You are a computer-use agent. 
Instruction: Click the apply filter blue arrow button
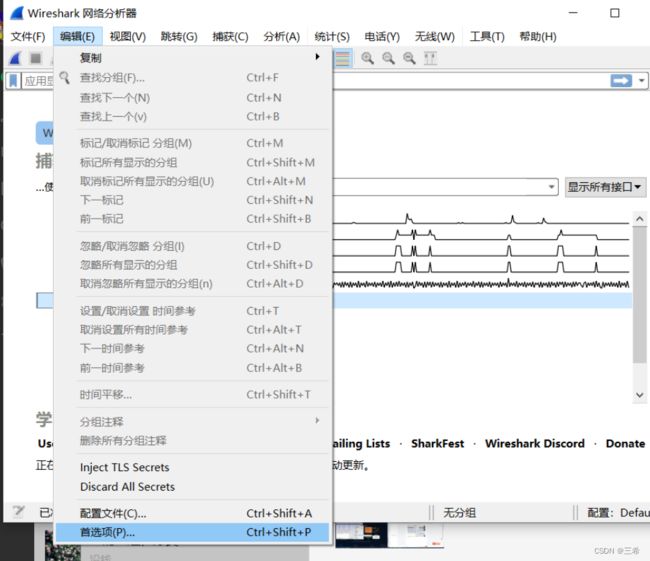(621, 80)
